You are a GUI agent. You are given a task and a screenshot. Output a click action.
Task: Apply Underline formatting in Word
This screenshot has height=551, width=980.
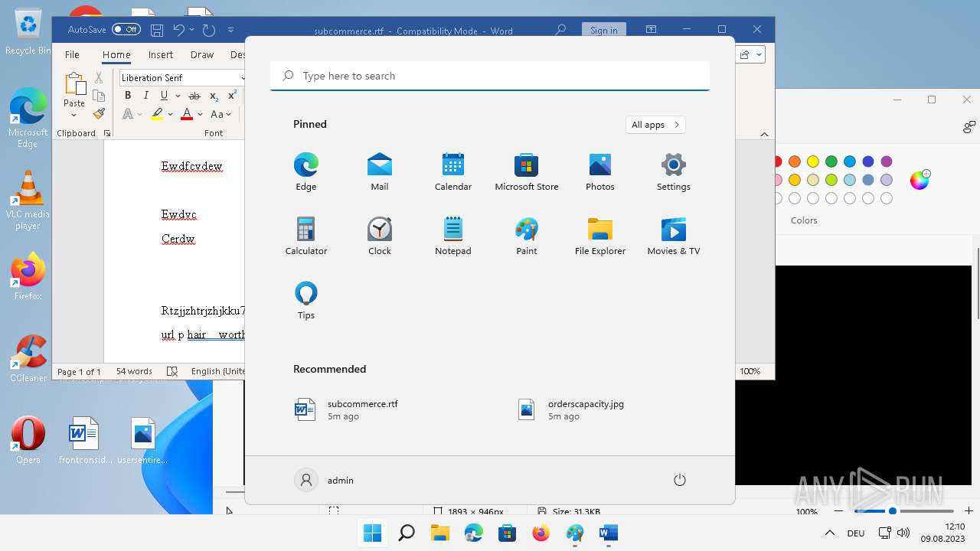[x=164, y=96]
